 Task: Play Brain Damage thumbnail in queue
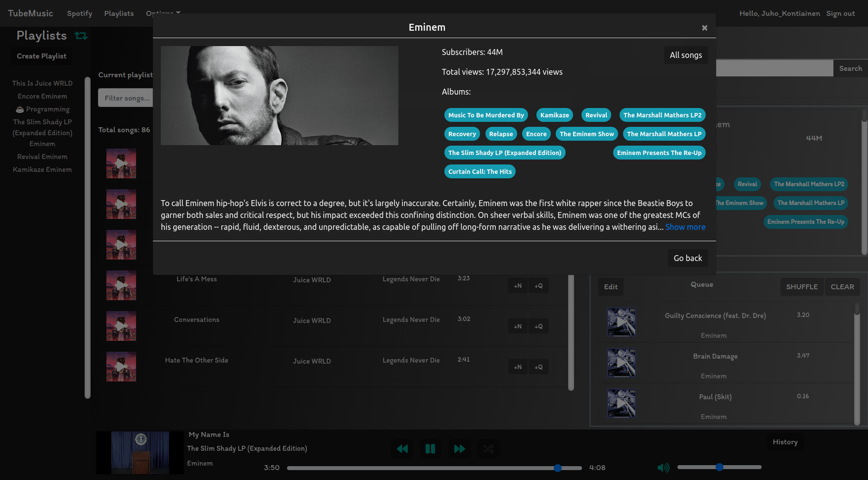[x=622, y=363]
